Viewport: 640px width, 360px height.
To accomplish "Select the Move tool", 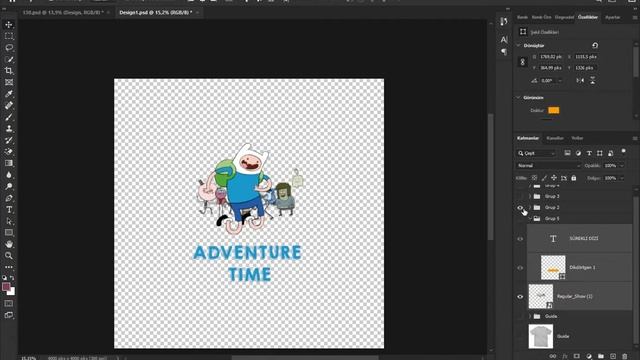I will click(9, 25).
